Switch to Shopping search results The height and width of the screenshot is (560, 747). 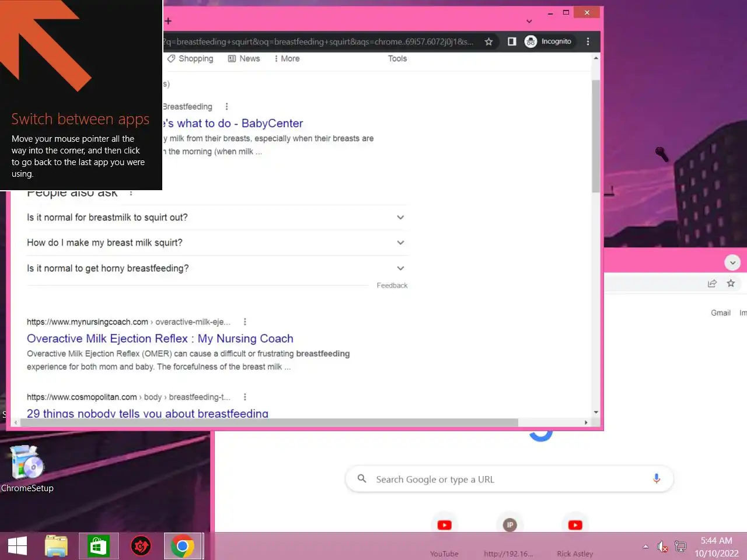coord(190,58)
